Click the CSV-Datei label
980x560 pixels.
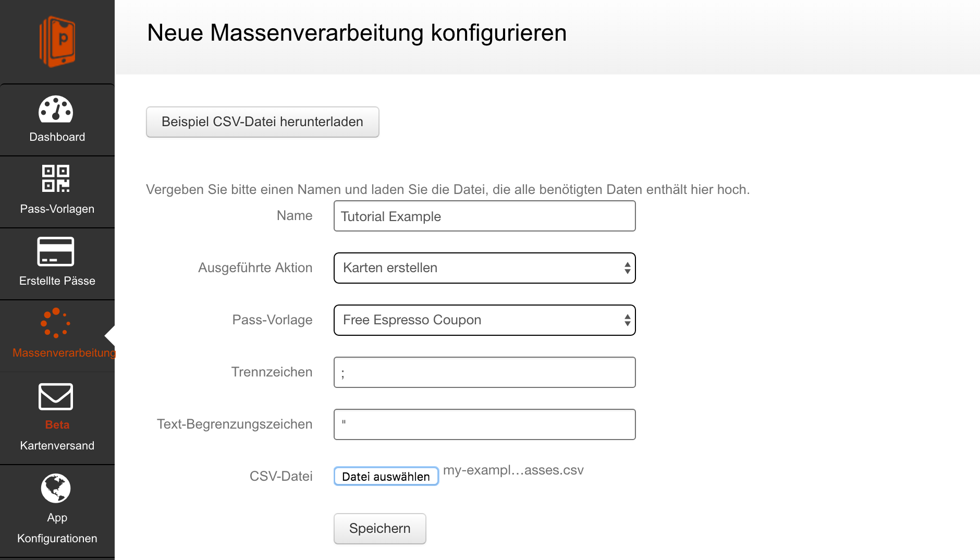281,476
